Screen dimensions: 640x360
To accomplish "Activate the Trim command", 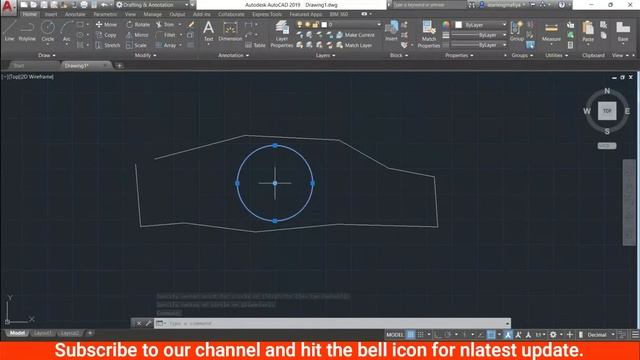I will (165, 24).
